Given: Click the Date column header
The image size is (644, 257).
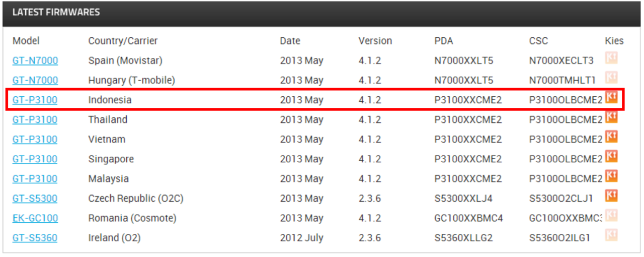Looking at the screenshot, I should click(x=290, y=41).
